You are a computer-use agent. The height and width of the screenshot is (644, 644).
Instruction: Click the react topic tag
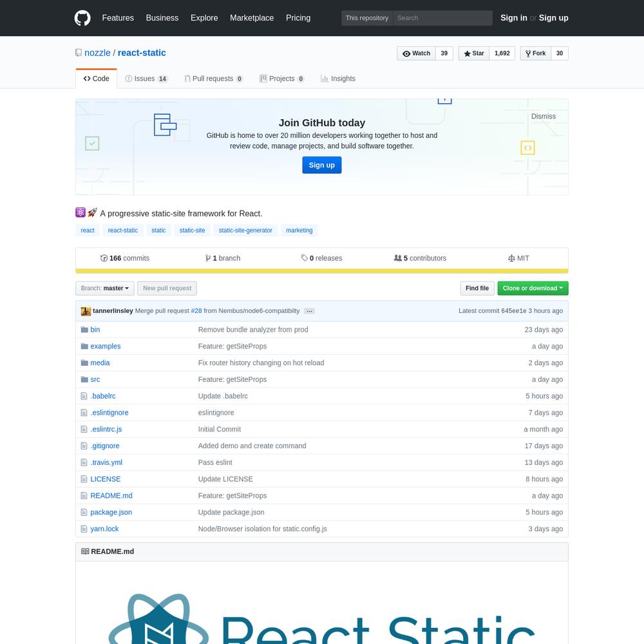click(x=88, y=231)
